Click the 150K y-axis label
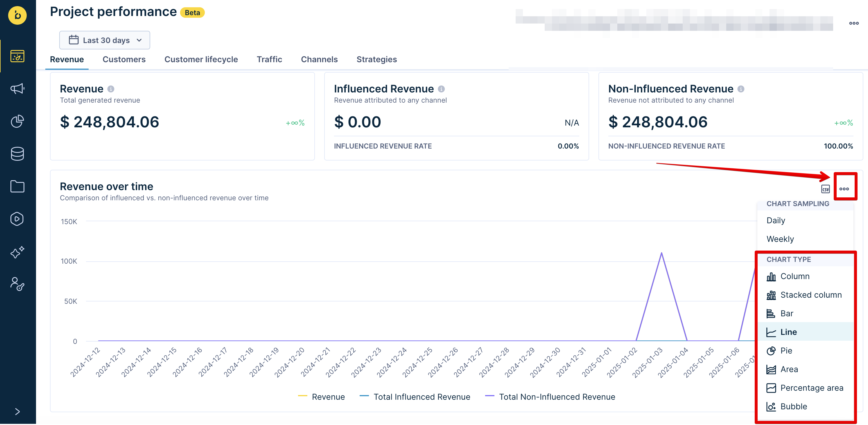The width and height of the screenshot is (868, 425). point(69,222)
